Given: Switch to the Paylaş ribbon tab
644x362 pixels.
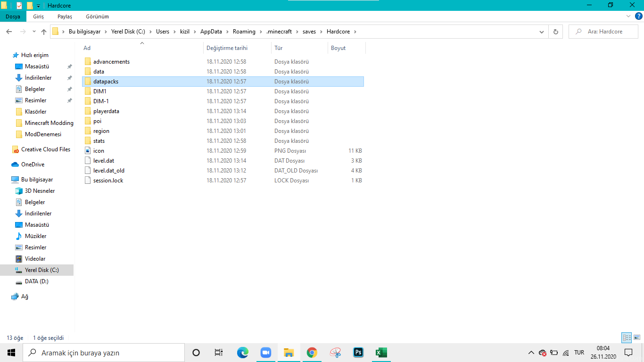Looking at the screenshot, I should tap(65, 16).
